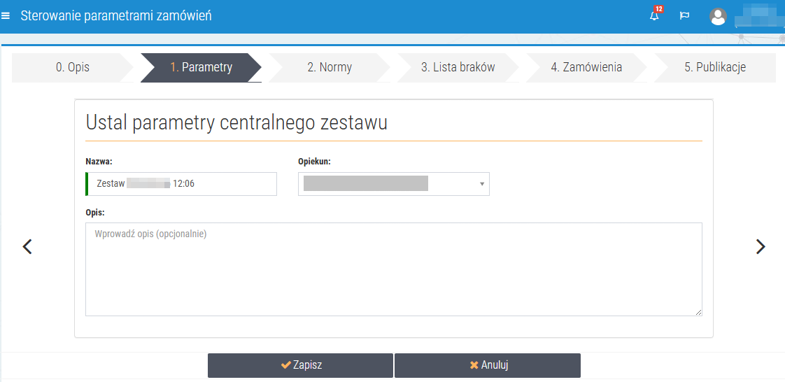Open the hamburger navigation menu
Viewport: 785px width, 382px height.
pyautogui.click(x=6, y=16)
